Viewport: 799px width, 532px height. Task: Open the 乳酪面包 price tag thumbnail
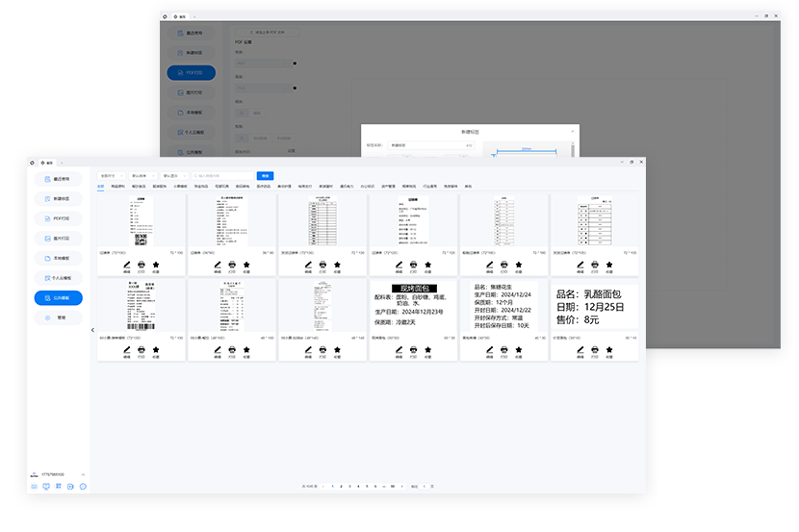[x=593, y=307]
